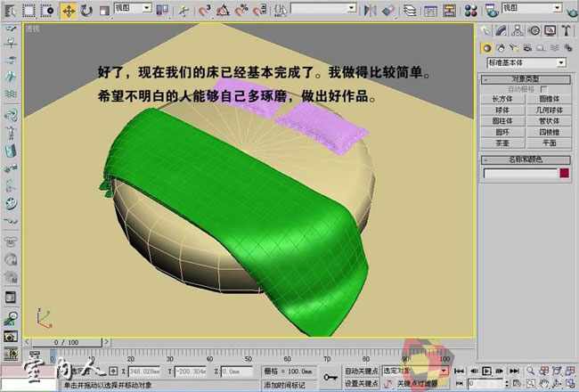Click the 平面 button
Screen dimensions: 579x392
point(549,143)
